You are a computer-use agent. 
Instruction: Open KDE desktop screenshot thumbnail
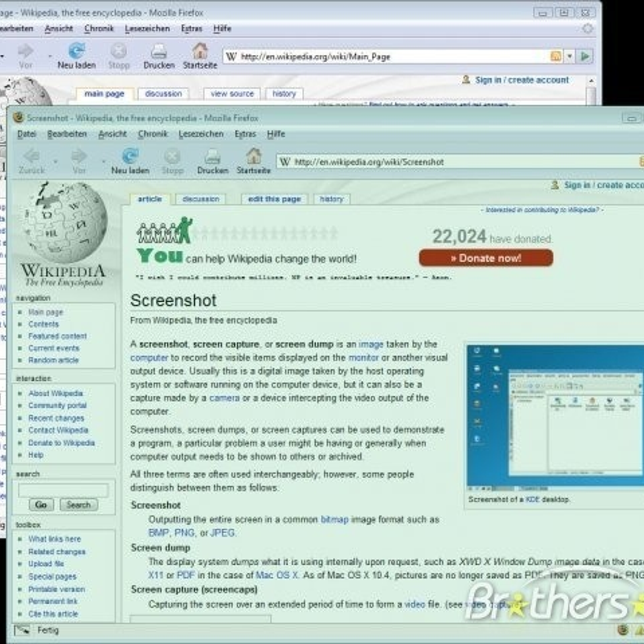tap(555, 418)
